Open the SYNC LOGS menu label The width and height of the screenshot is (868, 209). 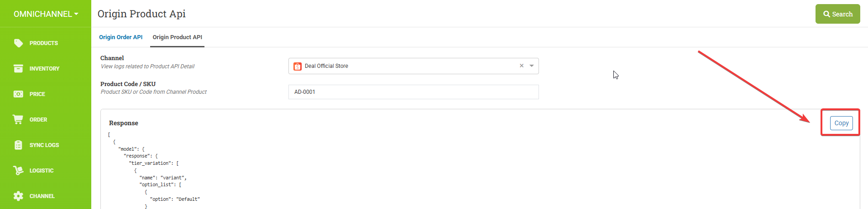(x=44, y=145)
